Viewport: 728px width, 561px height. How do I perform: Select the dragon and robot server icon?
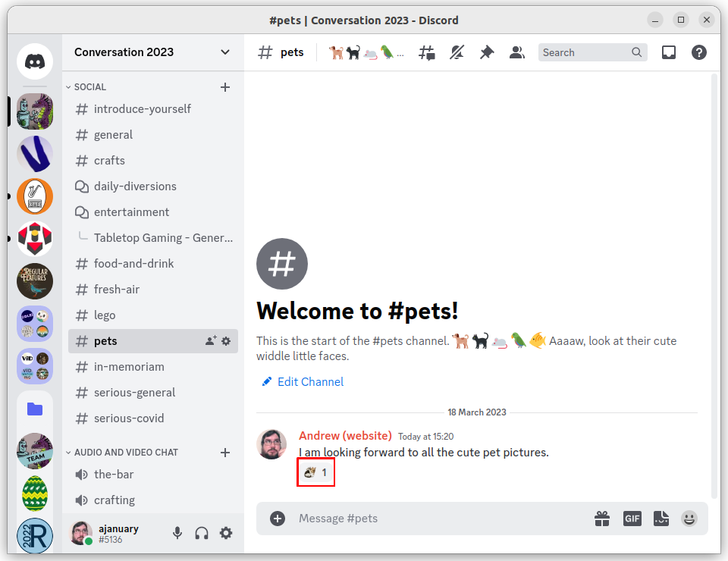tap(35, 111)
